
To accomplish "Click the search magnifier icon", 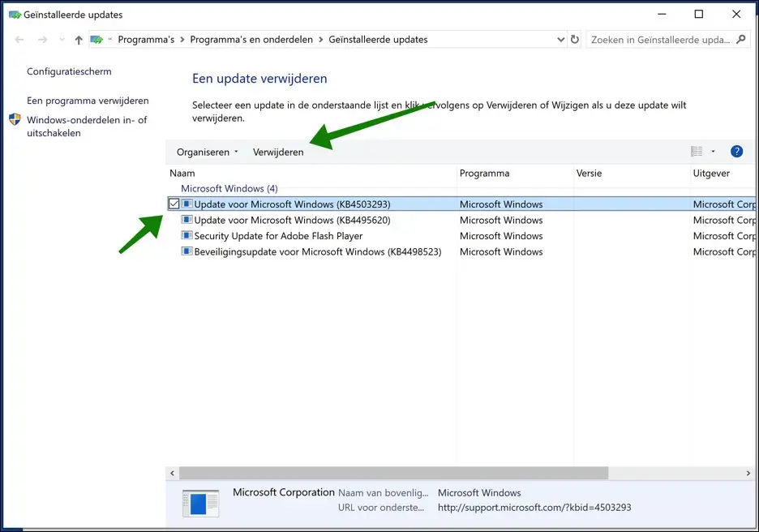I will pyautogui.click(x=740, y=39).
